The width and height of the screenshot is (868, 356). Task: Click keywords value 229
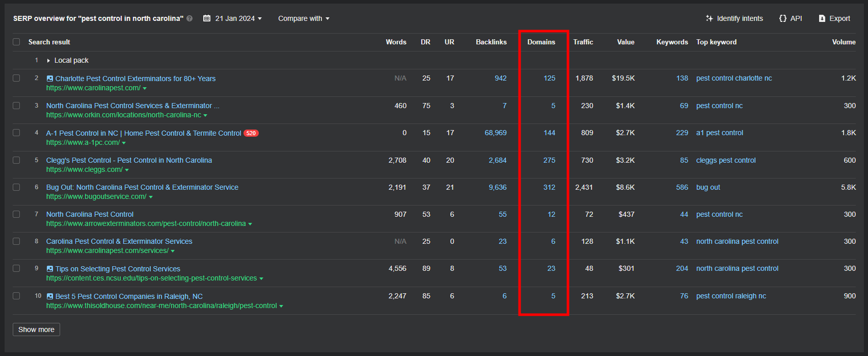tap(682, 133)
